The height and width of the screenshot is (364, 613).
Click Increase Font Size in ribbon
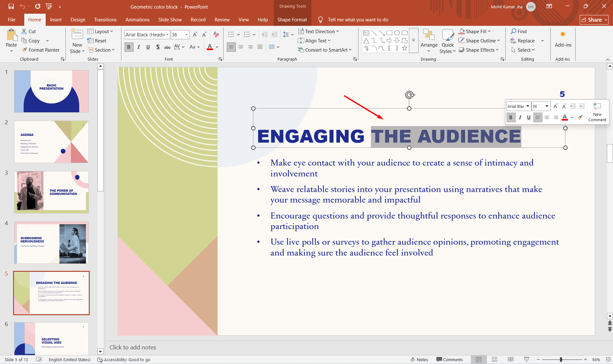pos(195,34)
